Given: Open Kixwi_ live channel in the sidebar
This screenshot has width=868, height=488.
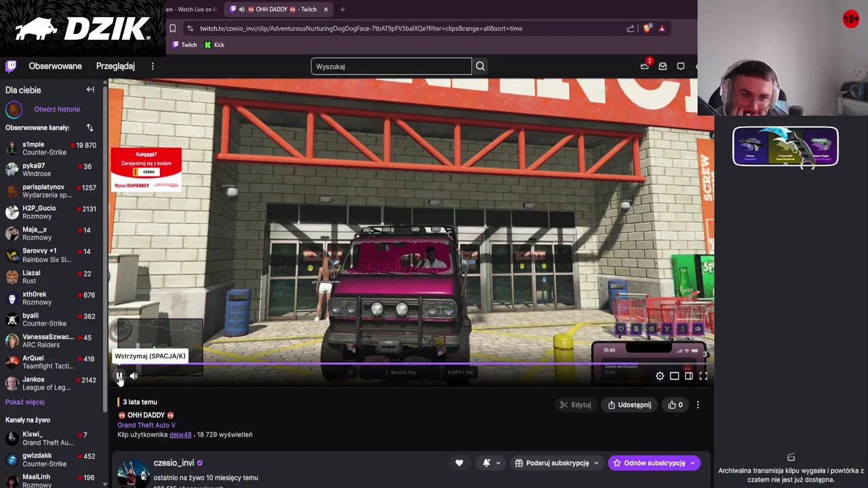Looking at the screenshot, I should pyautogui.click(x=52, y=439).
